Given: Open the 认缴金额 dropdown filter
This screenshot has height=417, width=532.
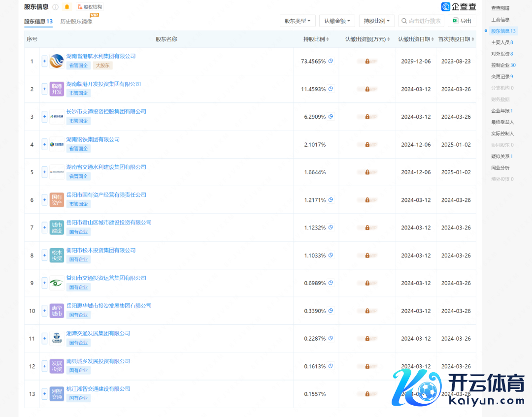Looking at the screenshot, I should click(x=337, y=21).
